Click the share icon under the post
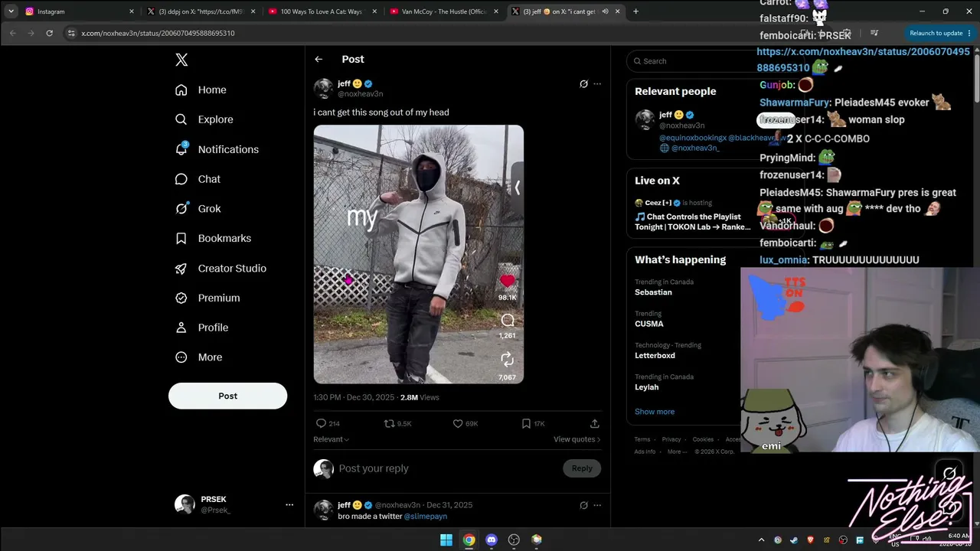 coord(594,423)
